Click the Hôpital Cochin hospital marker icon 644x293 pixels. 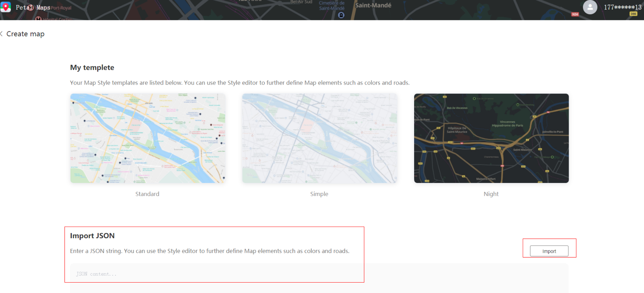pos(38,19)
